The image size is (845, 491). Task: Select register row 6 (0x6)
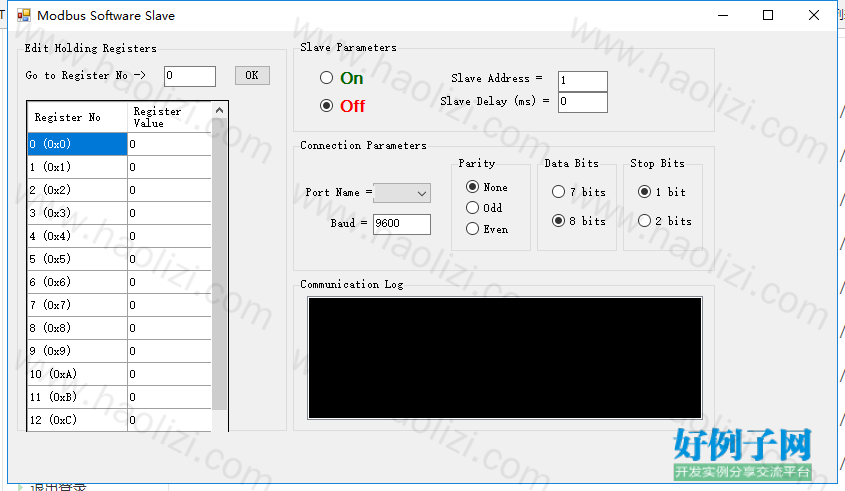pos(77,282)
